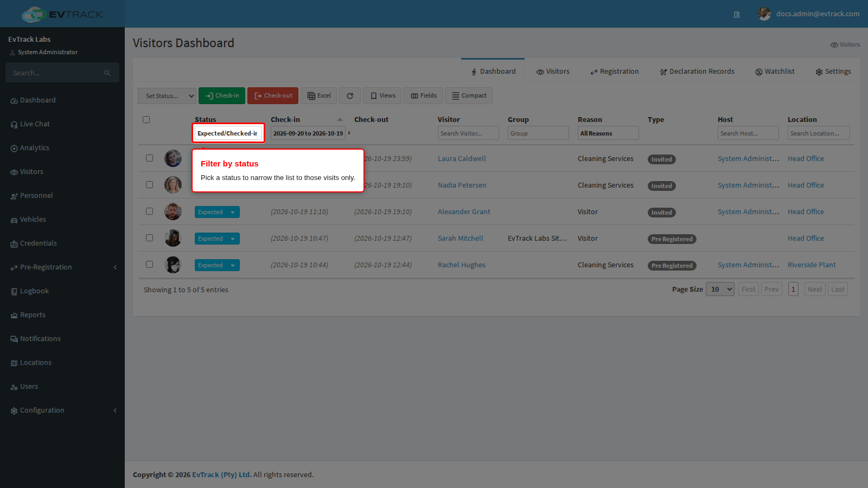Open Locations in the sidebar
Viewport: 868px width, 488px height.
36,363
